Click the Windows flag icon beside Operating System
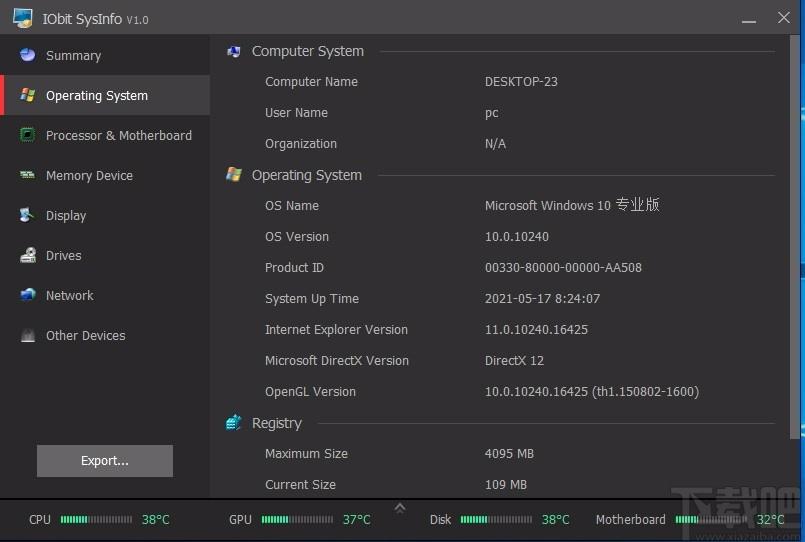 point(27,96)
